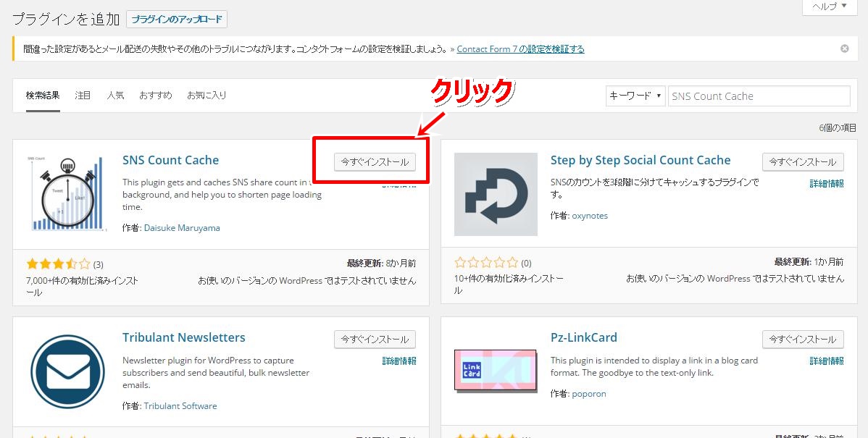
Task: Install the Pz-LinkCard plugin
Action: click(x=803, y=339)
